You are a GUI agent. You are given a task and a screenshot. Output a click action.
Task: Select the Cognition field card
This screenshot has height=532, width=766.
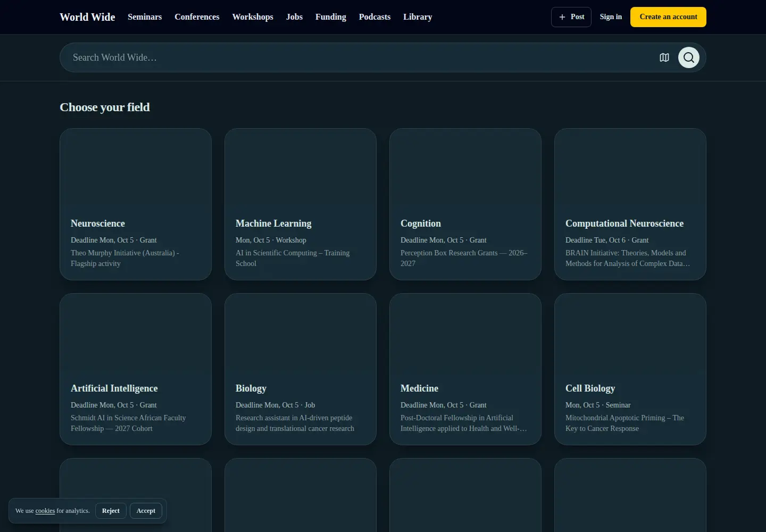click(x=465, y=204)
